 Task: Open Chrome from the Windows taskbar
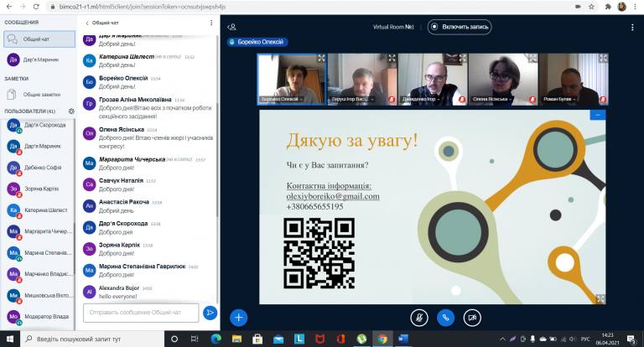[382, 339]
